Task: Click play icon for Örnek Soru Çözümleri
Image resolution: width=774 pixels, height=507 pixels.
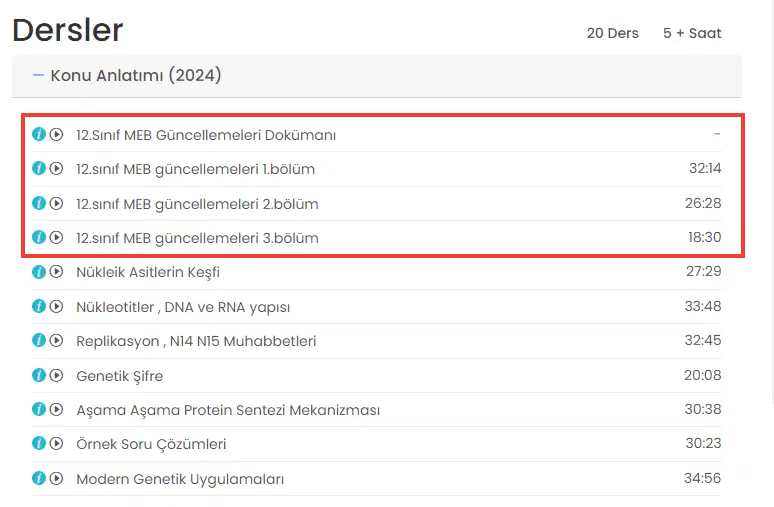Action: [56, 444]
